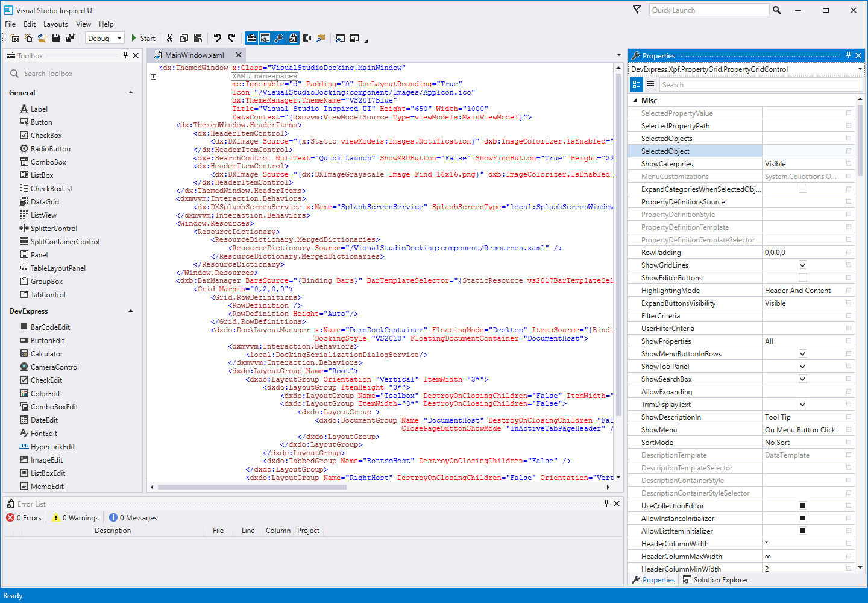Click the Open File folder icon

coord(42,38)
